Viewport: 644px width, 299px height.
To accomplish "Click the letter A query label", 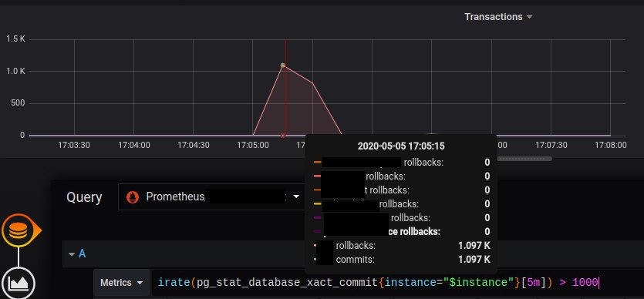I will click(83, 254).
